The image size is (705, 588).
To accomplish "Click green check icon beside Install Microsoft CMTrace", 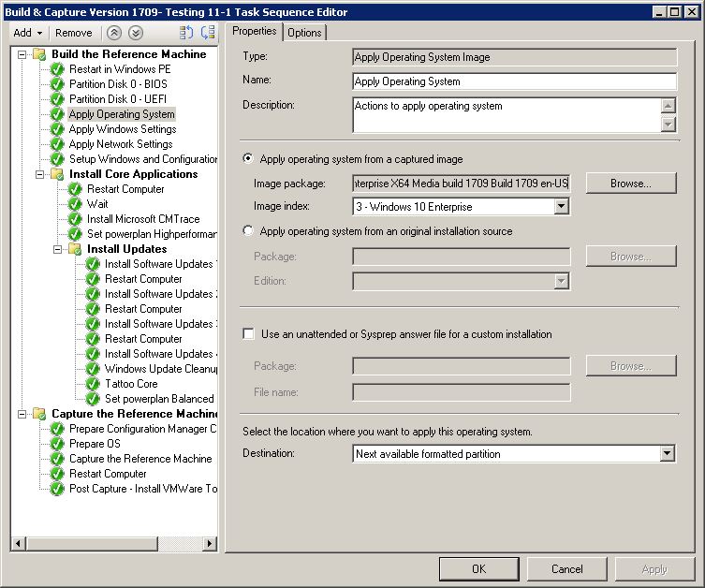I will (75, 219).
